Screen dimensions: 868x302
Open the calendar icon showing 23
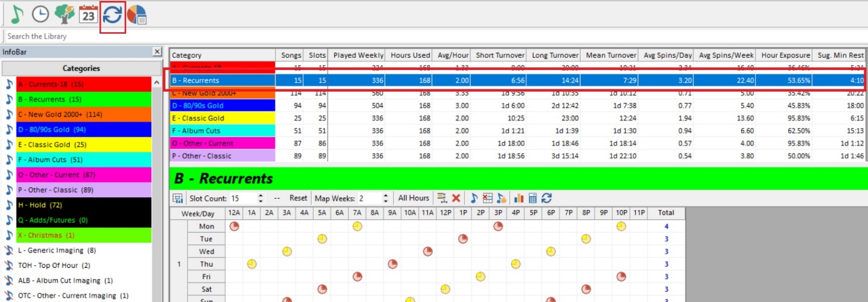point(88,14)
